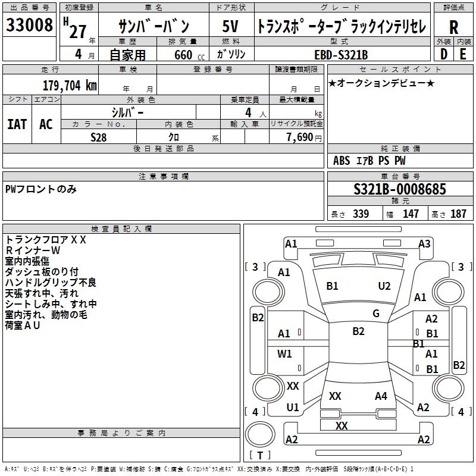
Task: Select the chassis number S321B-0008685
Action: [x=400, y=189]
